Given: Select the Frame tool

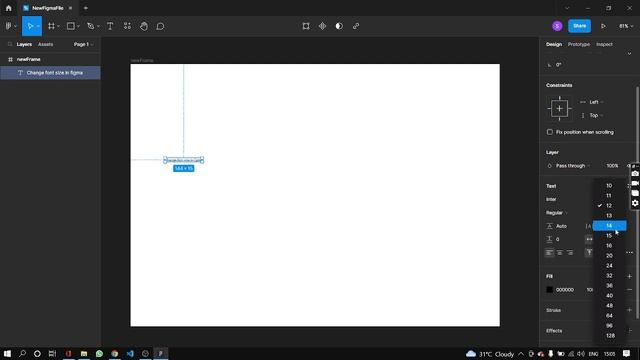Looking at the screenshot, I should (x=51, y=26).
